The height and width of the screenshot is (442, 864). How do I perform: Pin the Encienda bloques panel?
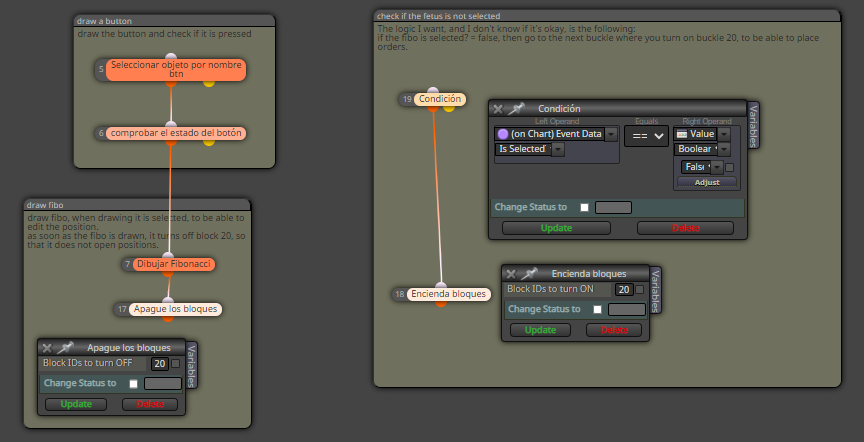pyautogui.click(x=529, y=273)
